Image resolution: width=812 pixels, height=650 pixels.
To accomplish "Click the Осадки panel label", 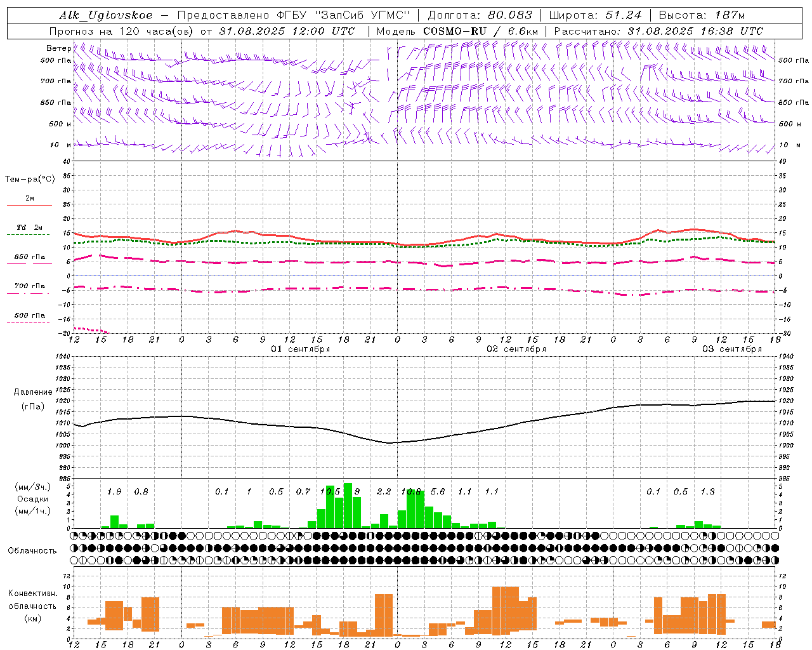I will [33, 499].
